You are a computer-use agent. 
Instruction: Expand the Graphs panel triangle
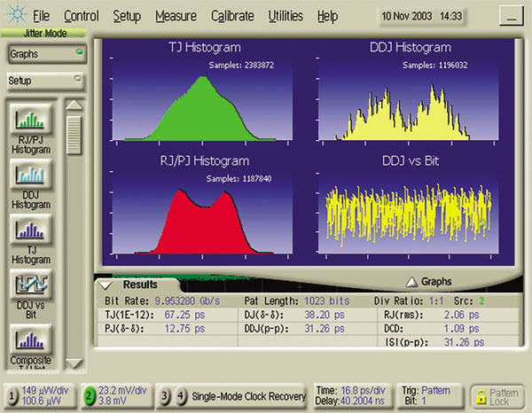(x=411, y=282)
